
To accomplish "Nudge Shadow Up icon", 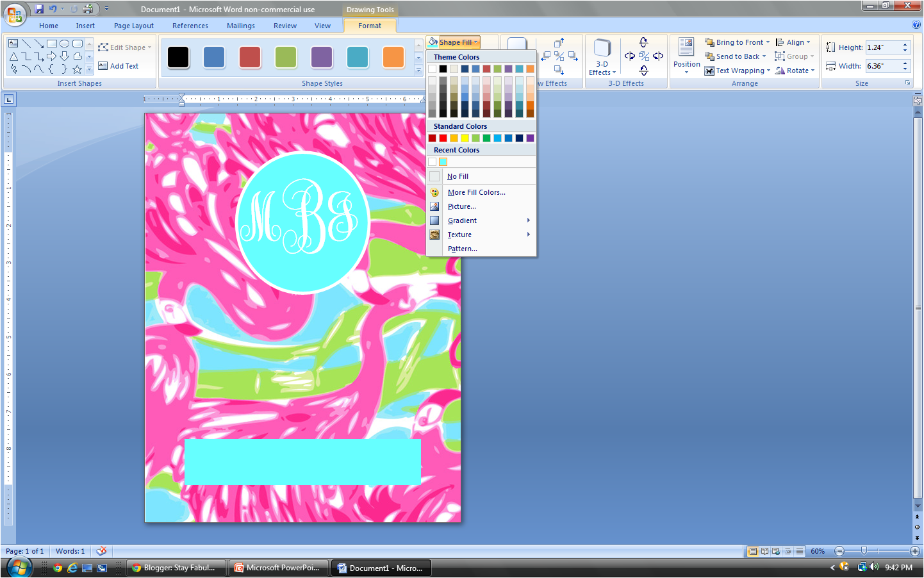I will (559, 42).
